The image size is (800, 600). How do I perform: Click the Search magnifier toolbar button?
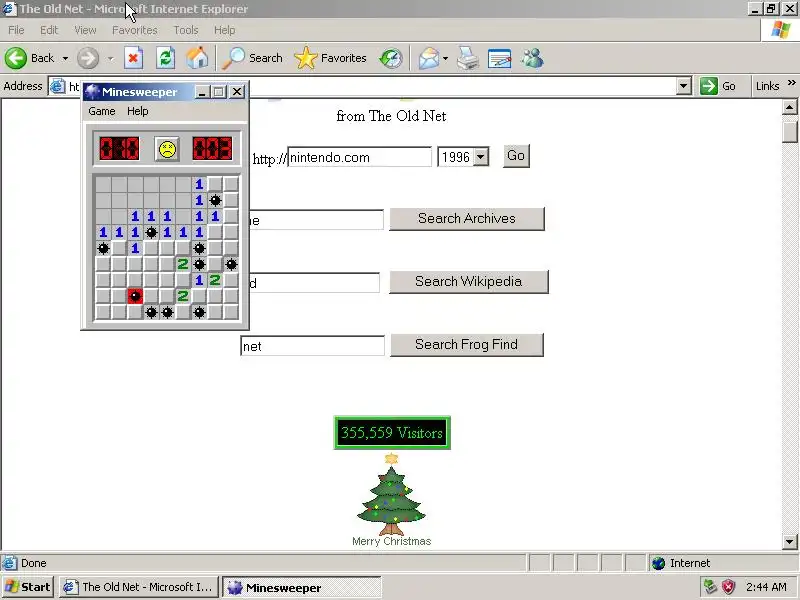[x=253, y=58]
